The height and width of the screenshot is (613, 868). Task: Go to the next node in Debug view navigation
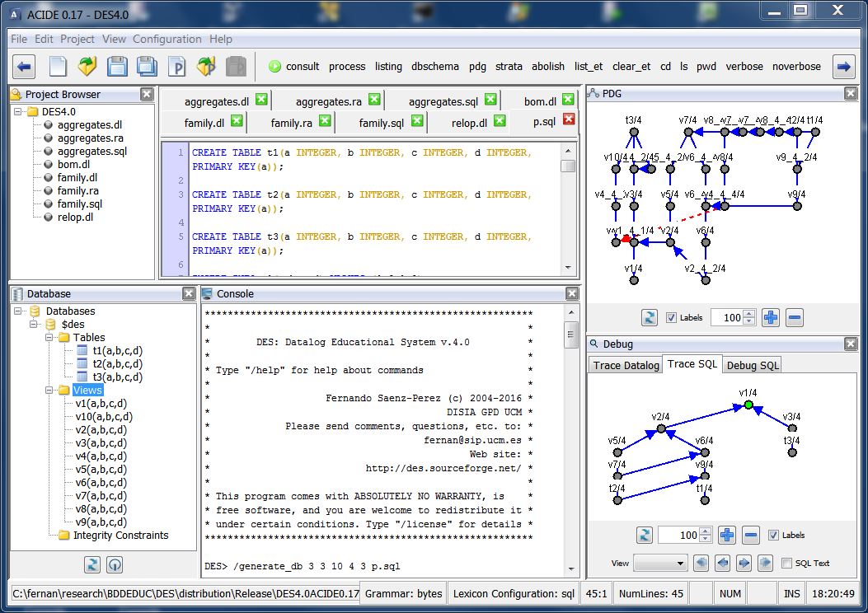pos(744,564)
